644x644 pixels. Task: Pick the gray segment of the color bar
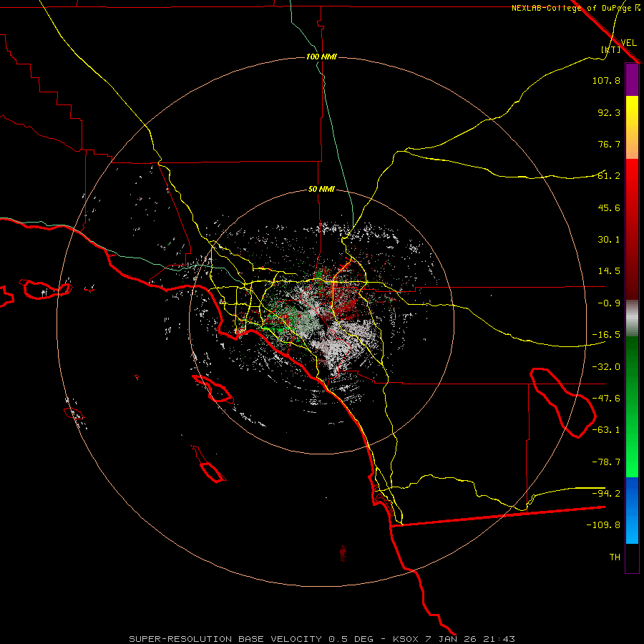tap(632, 318)
